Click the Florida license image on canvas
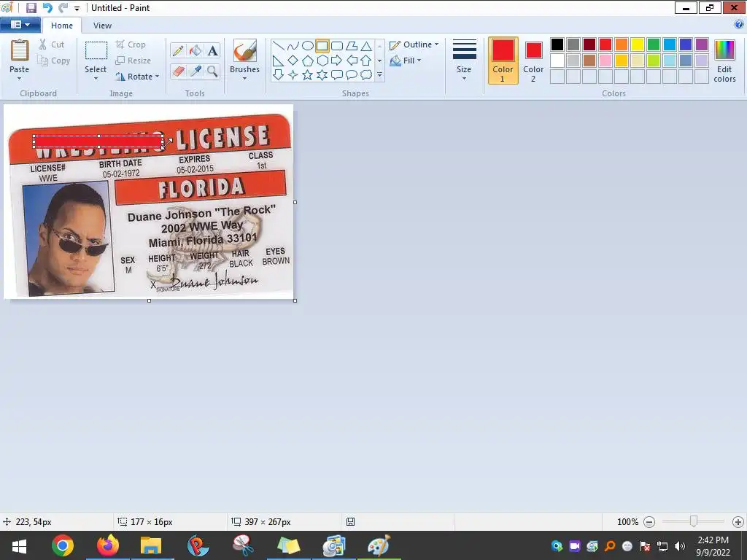Screen dimensions: 747x560 tap(149, 202)
